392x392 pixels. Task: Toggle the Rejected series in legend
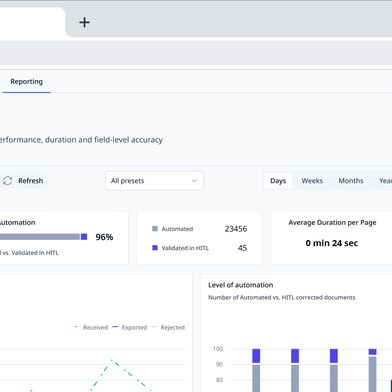click(168, 327)
